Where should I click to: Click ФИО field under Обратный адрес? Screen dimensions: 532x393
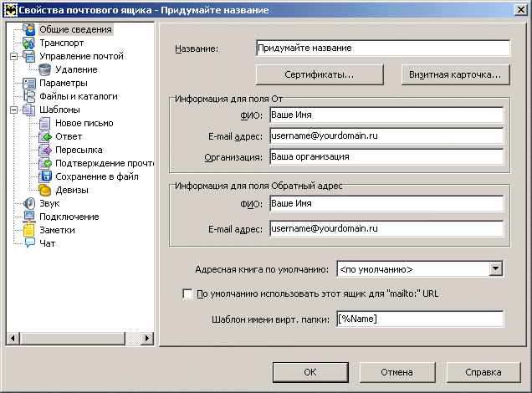pos(386,203)
